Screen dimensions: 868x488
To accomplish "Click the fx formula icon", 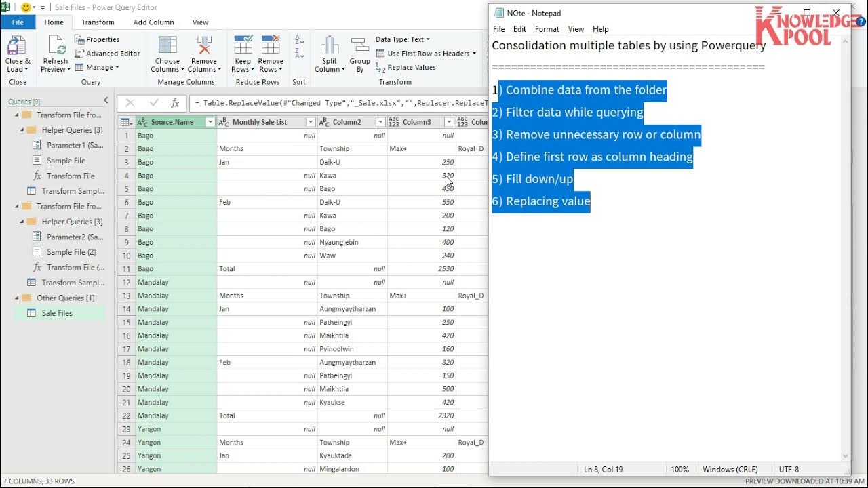I will pos(175,103).
